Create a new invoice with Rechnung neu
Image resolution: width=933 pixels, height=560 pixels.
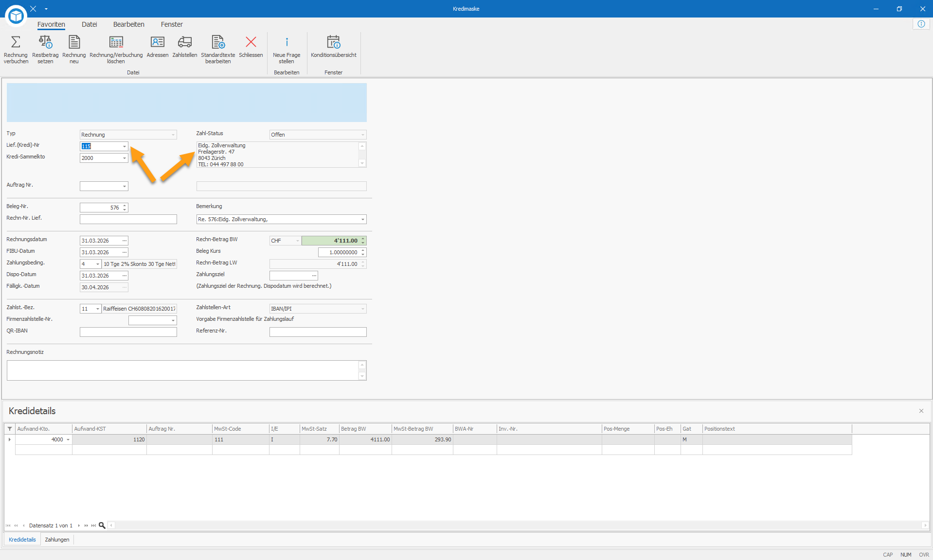point(74,42)
